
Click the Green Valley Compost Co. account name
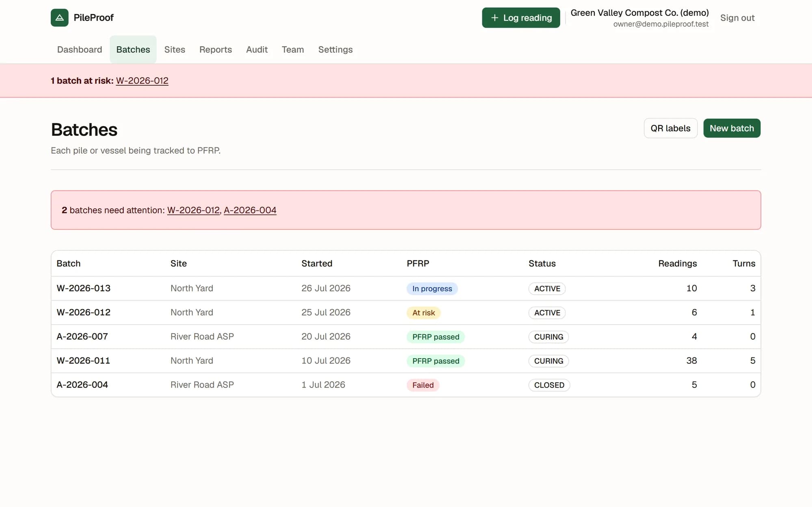tap(639, 13)
